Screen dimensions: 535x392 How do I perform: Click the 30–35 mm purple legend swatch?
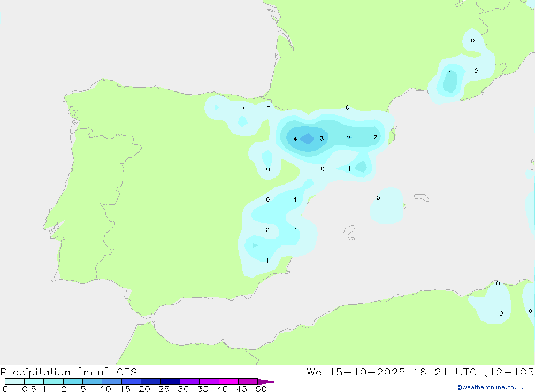pos(189,381)
